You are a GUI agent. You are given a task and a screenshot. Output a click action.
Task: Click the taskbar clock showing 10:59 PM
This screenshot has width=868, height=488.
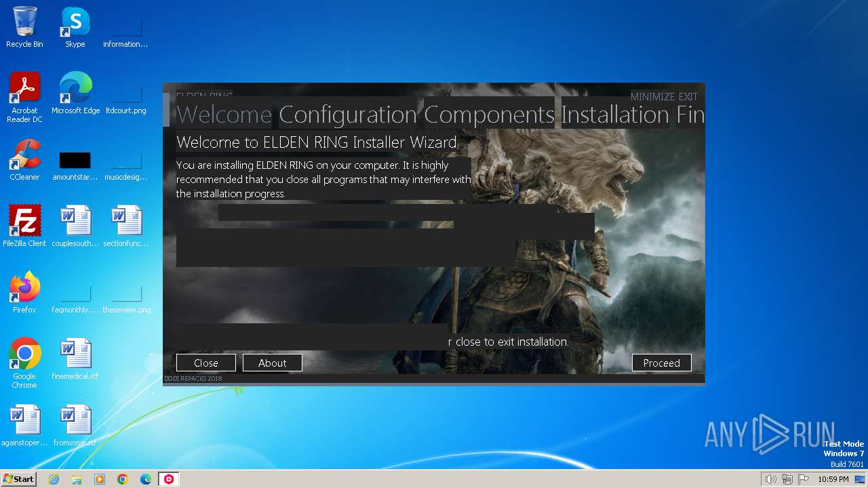833,479
